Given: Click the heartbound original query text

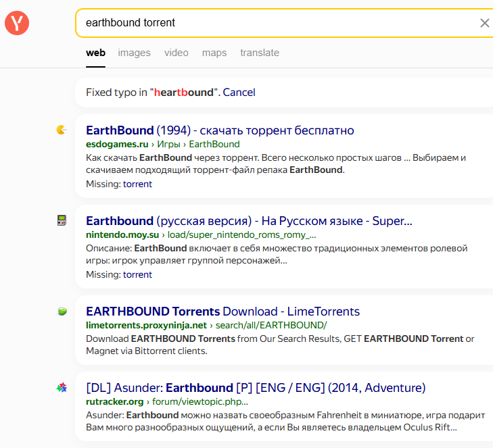Looking at the screenshot, I should [184, 93].
